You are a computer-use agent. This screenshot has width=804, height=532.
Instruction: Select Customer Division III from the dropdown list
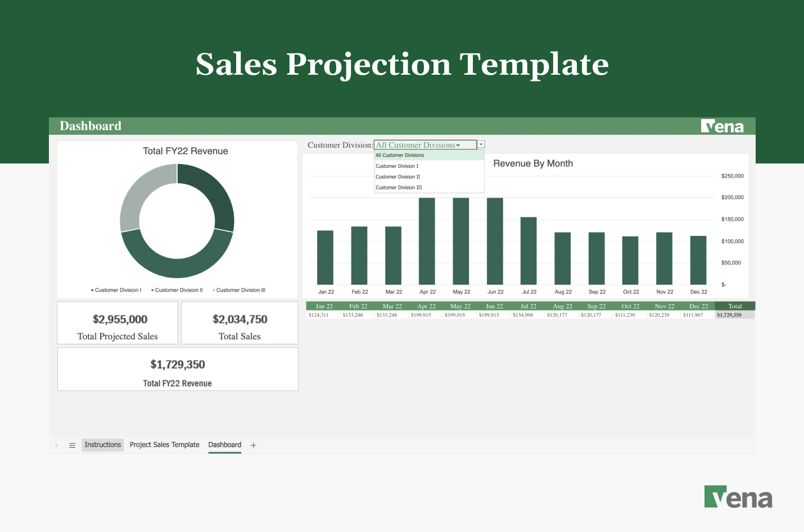[x=399, y=187]
